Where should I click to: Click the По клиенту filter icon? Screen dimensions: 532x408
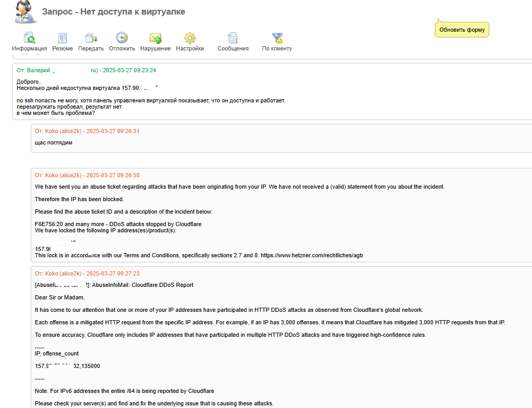[277, 38]
